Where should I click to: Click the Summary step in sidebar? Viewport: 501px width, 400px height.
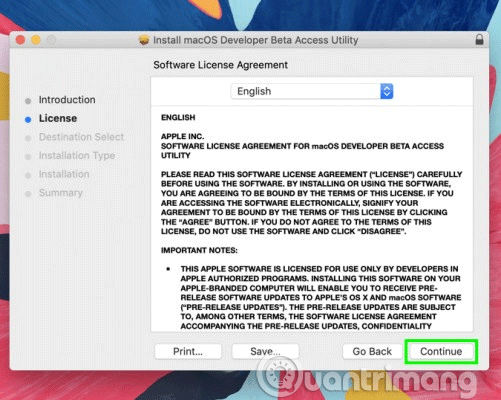coord(60,193)
